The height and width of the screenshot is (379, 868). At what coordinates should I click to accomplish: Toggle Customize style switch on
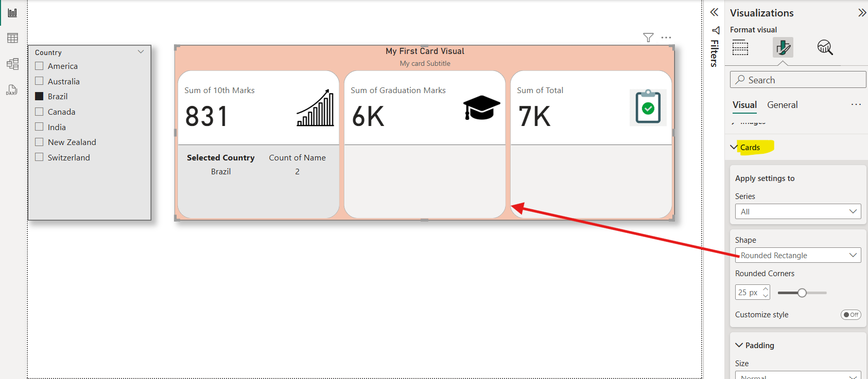pos(850,315)
